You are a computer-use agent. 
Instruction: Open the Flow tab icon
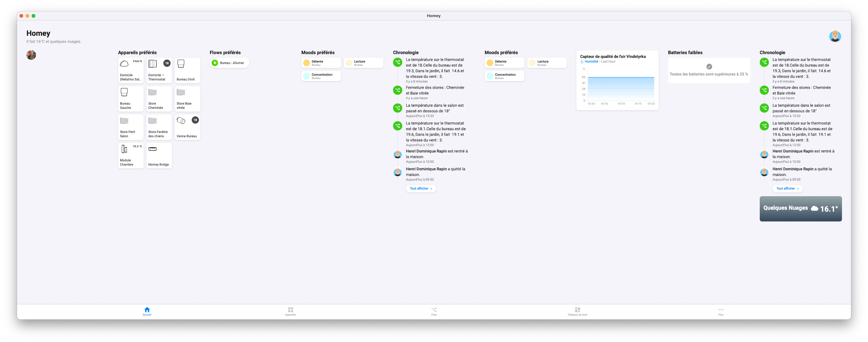click(x=434, y=310)
